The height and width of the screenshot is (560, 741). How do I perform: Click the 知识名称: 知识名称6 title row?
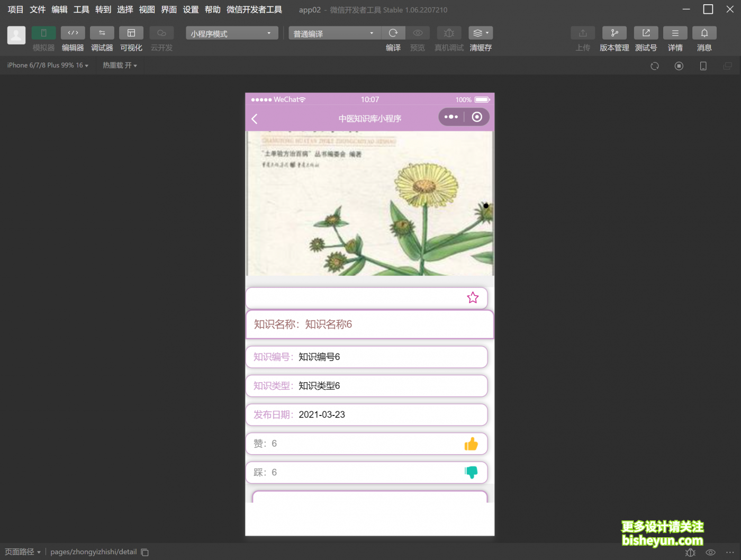370,324
